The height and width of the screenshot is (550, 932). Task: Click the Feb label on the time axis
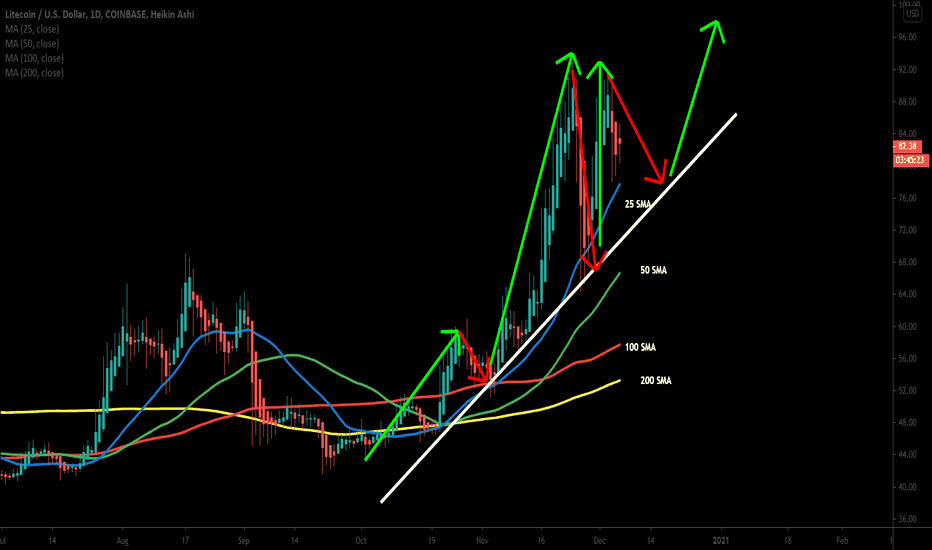(x=842, y=540)
